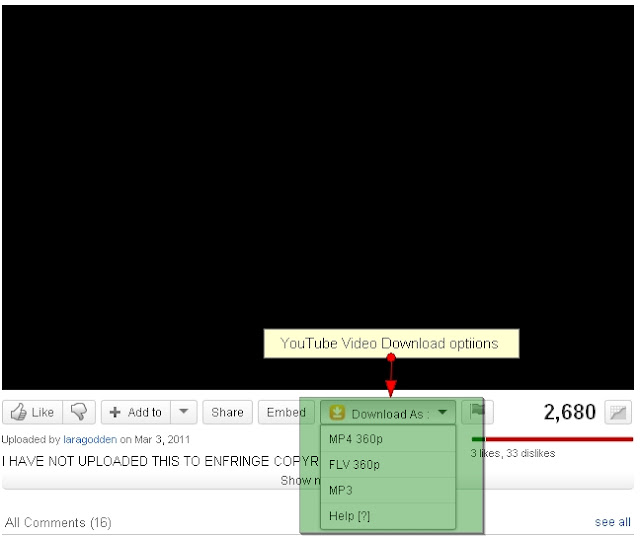
Task: Click the flag report icon
Action: pos(477,411)
